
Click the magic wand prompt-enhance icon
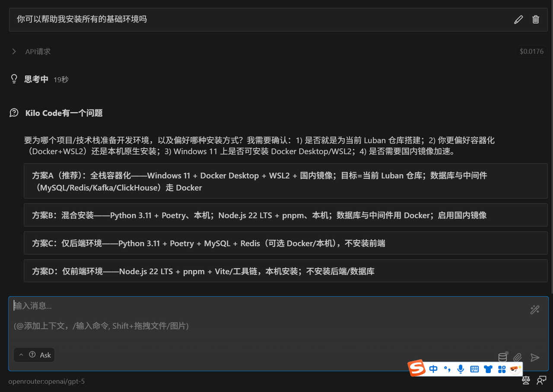click(x=534, y=310)
